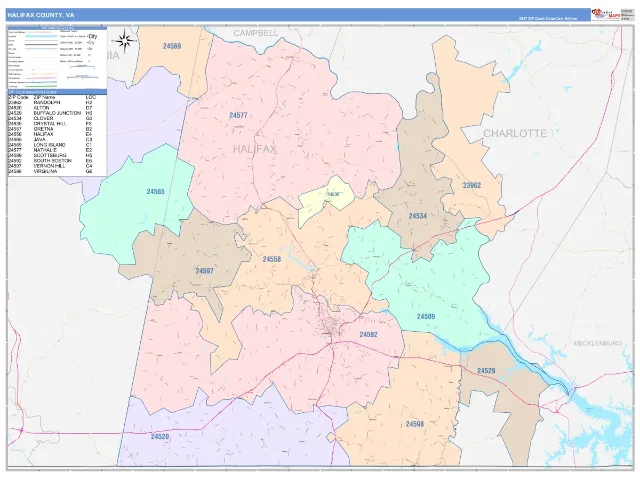This screenshot has height=480, width=640.
Task: Click the 24597 ZIP label on map
Action: [x=204, y=271]
